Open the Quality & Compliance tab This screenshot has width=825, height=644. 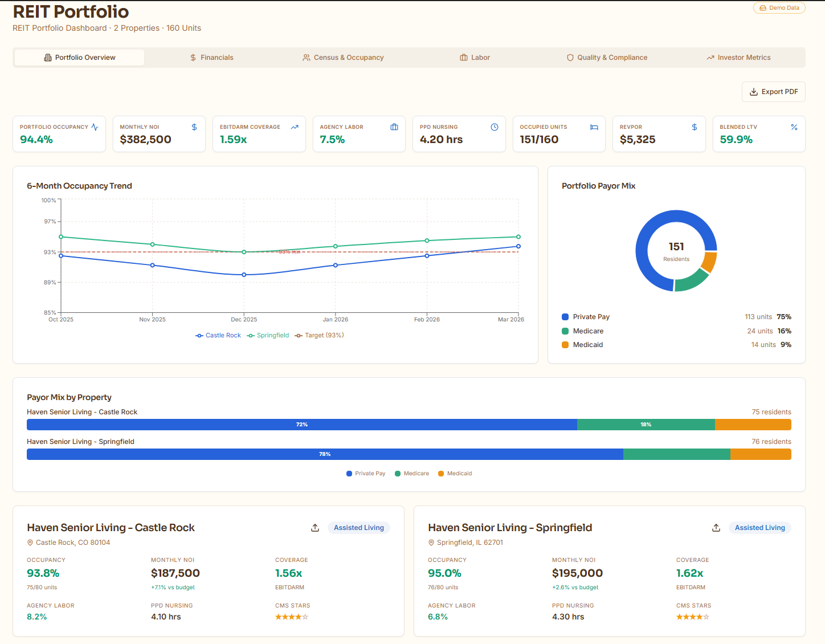click(x=607, y=57)
